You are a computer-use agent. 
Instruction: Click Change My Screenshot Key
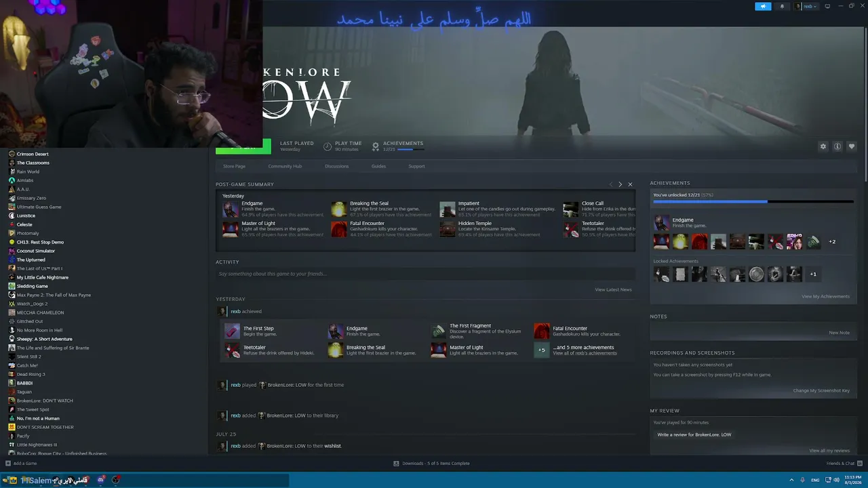pos(821,390)
